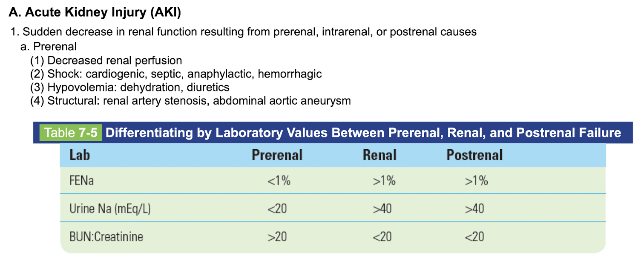The height and width of the screenshot is (273, 644).
Task: Click the "Shock: cardiogenic, septic" line
Action: coord(176,74)
